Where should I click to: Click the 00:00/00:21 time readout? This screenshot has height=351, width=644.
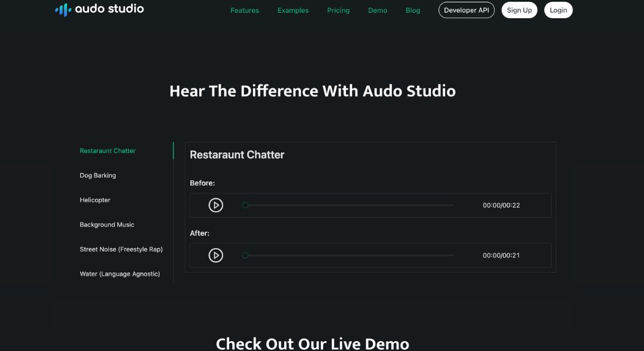coord(501,255)
